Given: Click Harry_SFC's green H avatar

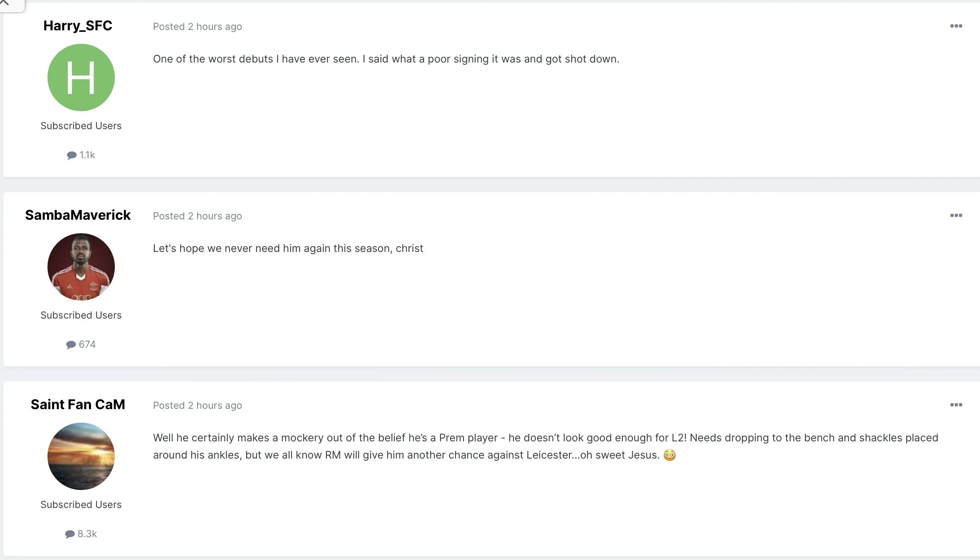Looking at the screenshot, I should tap(81, 77).
